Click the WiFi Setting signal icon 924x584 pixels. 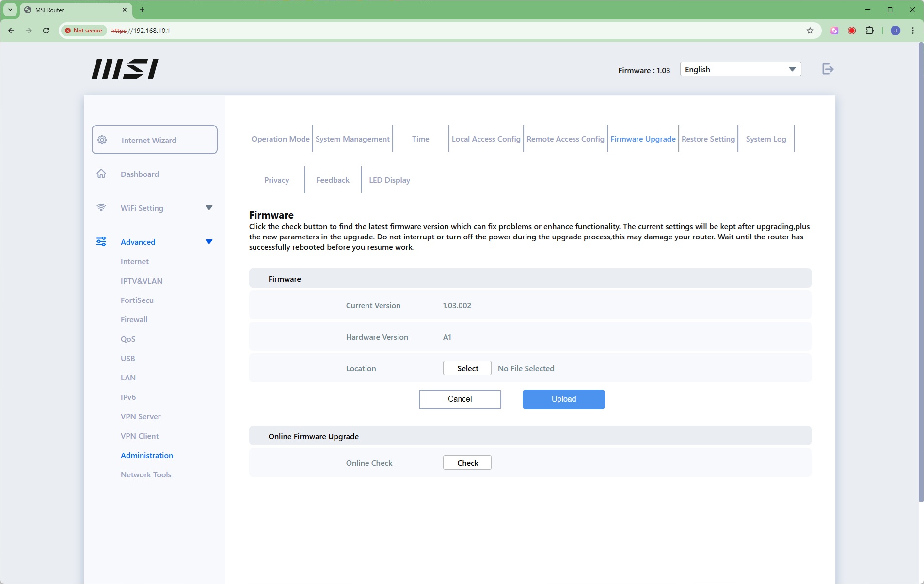pyautogui.click(x=101, y=208)
